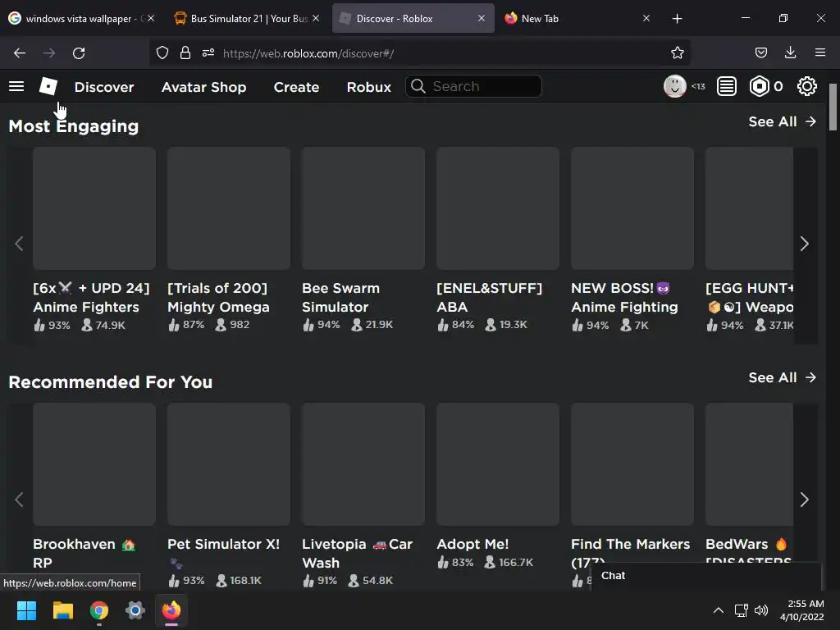Open Create in Roblox navigation
This screenshot has height=630, width=840.
click(296, 87)
